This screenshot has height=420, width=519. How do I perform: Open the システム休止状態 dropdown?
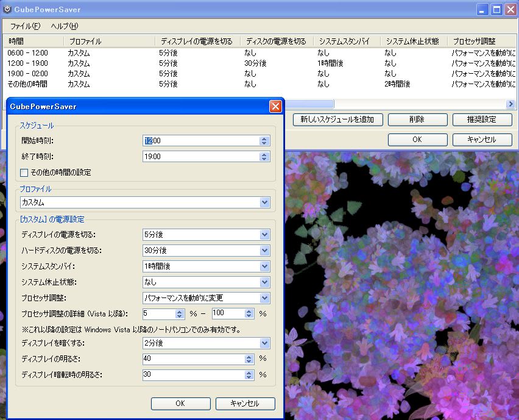point(264,282)
